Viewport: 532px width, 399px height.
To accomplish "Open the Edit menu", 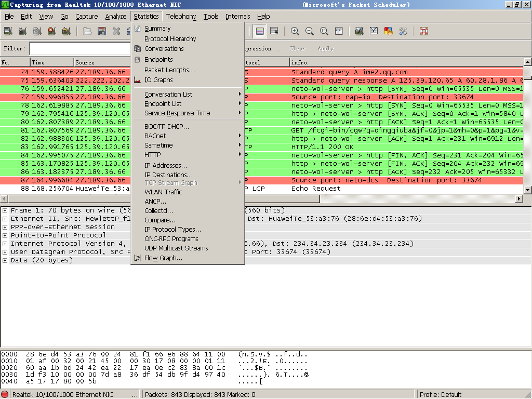I will point(26,16).
